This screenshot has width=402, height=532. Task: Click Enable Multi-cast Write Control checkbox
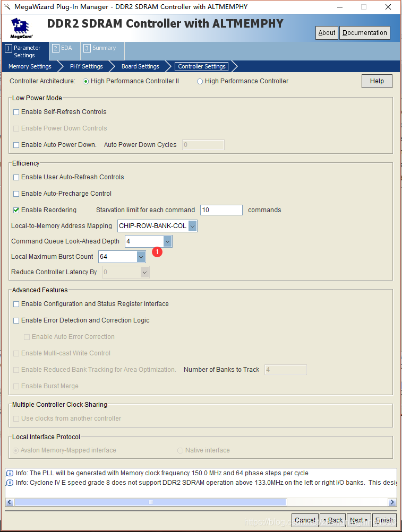(16, 354)
